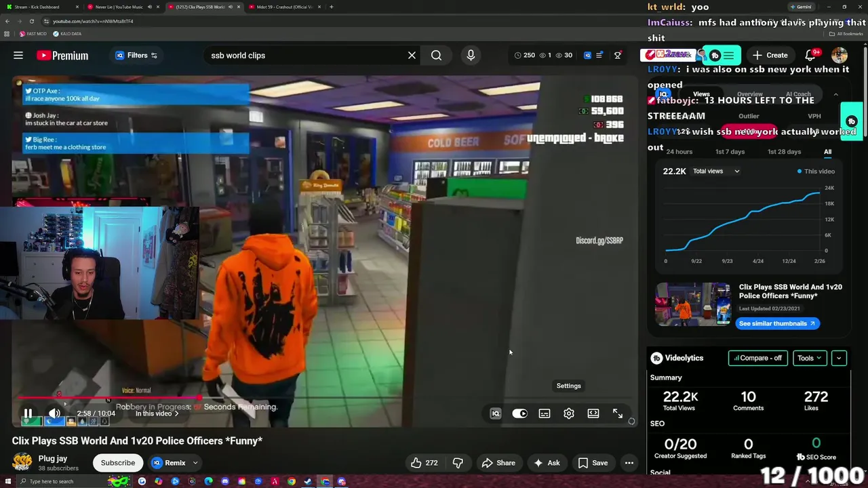Open a new browser tab
The image size is (868, 488).
pyautogui.click(x=331, y=7)
